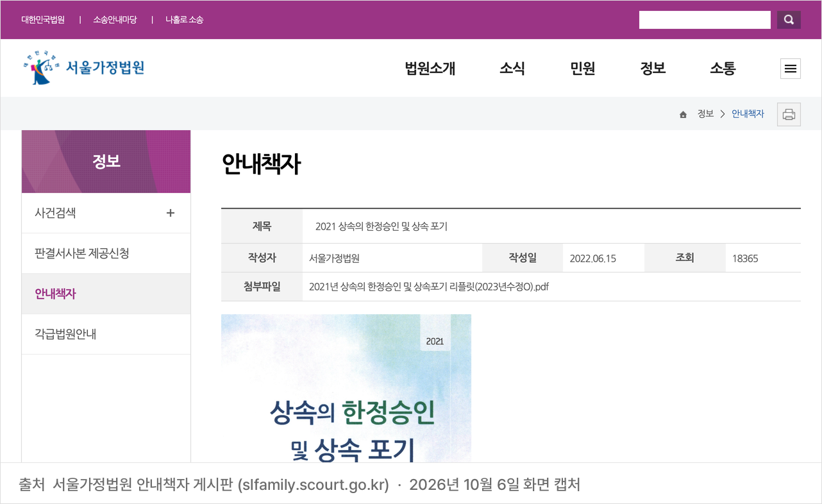
Task: Follow the 소송안내마당 top link
Action: point(115,20)
